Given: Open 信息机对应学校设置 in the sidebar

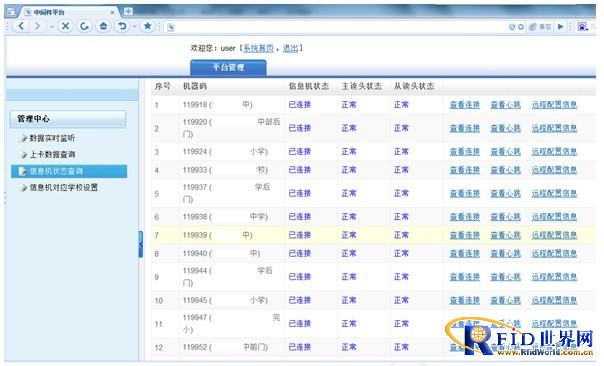Looking at the screenshot, I should tap(64, 188).
